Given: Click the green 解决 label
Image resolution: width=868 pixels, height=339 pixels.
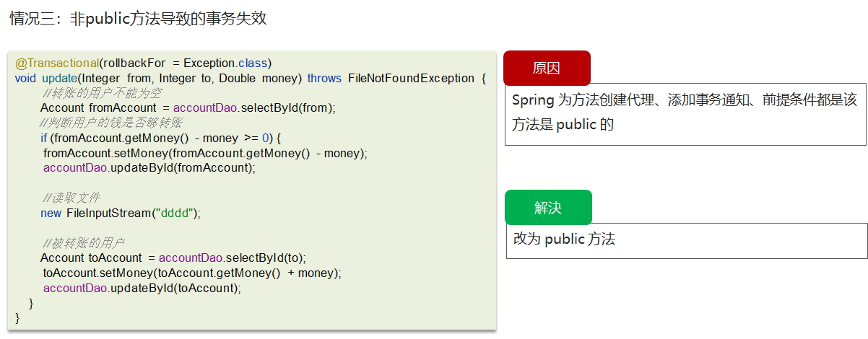Looking at the screenshot, I should [x=548, y=208].
